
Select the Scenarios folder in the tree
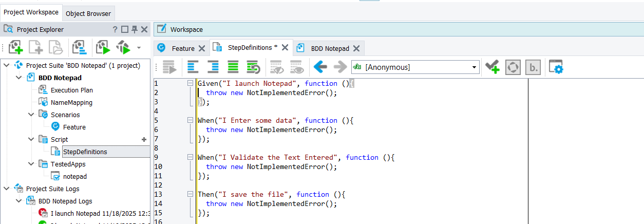click(x=65, y=115)
